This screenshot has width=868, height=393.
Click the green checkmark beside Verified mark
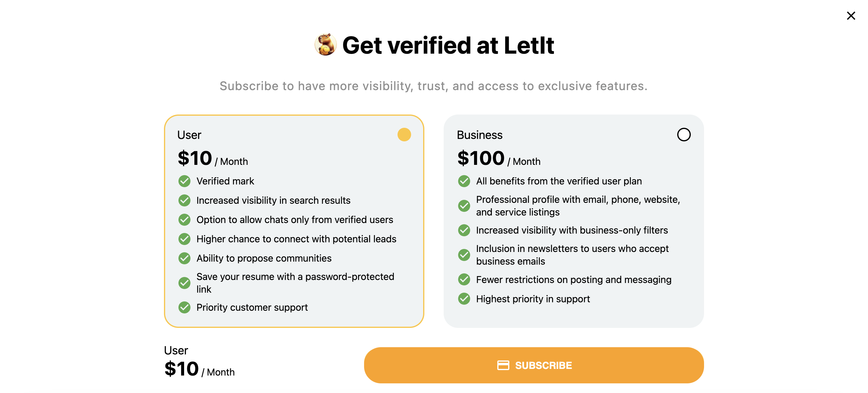(x=184, y=181)
